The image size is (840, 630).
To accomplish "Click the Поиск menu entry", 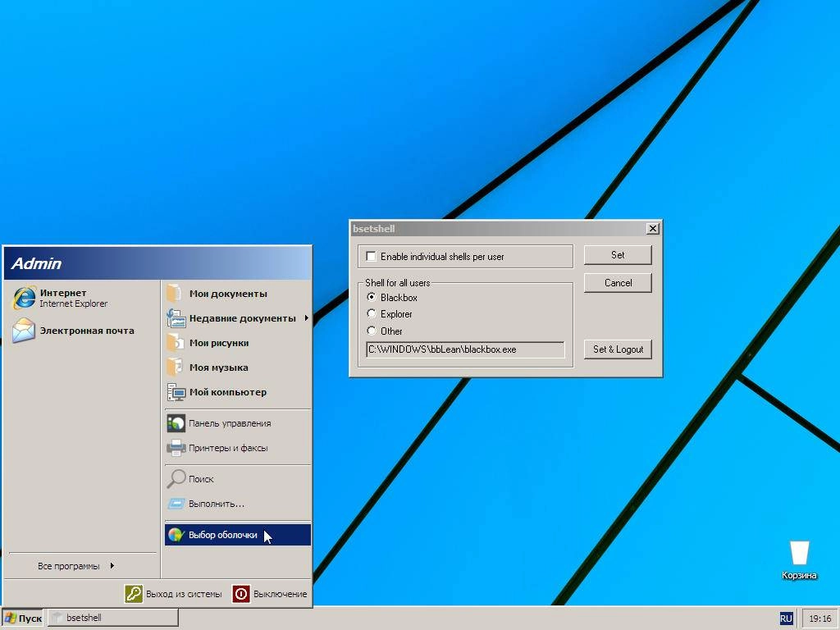I will (x=238, y=479).
